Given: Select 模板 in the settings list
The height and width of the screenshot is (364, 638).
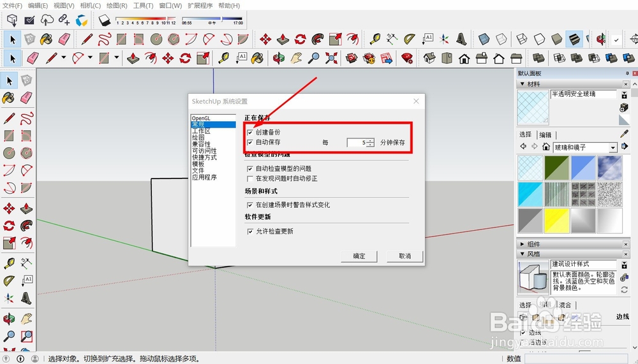Looking at the screenshot, I should pyautogui.click(x=198, y=164).
